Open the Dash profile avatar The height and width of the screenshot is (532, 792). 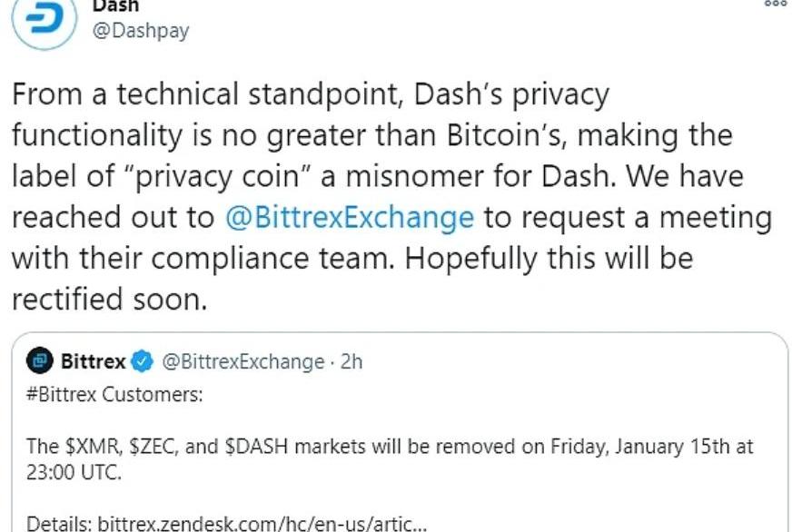pyautogui.click(x=44, y=20)
